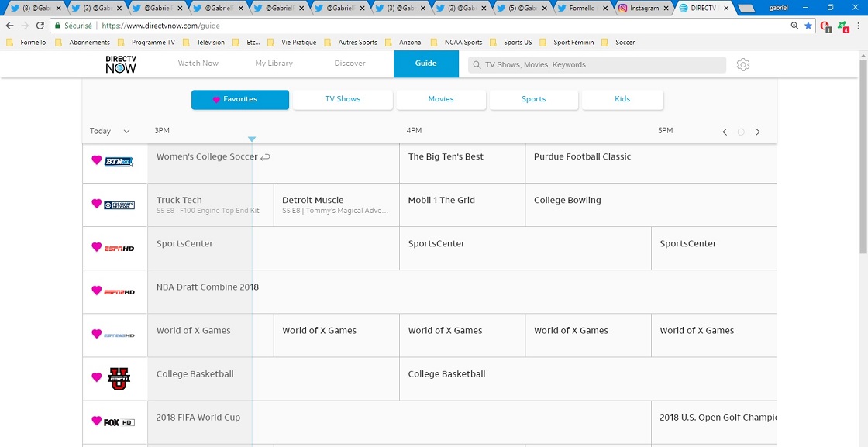Select the Movies filter button
Screen dimensions: 868x447
(441, 100)
